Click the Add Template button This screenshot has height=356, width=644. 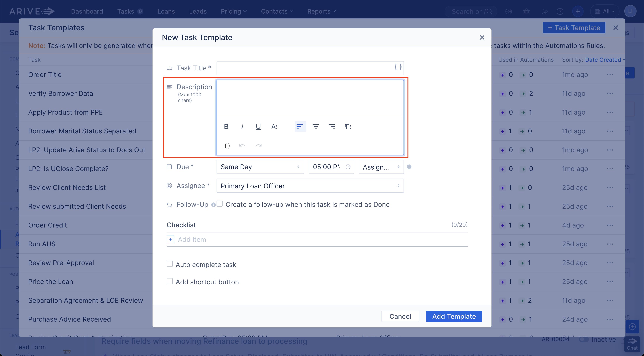click(x=454, y=316)
